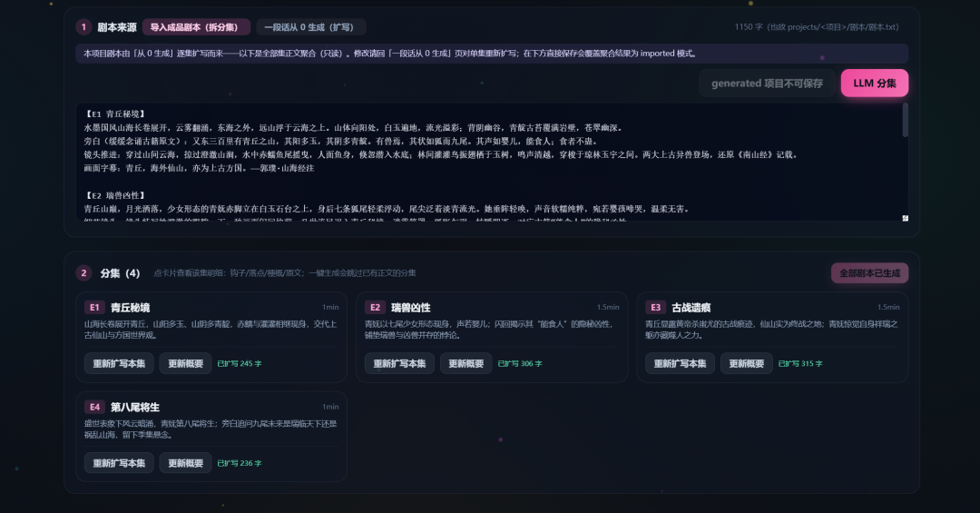Image resolution: width=980 pixels, height=513 pixels.
Task: Open the E3 古战遗痕 card title
Action: (691, 307)
